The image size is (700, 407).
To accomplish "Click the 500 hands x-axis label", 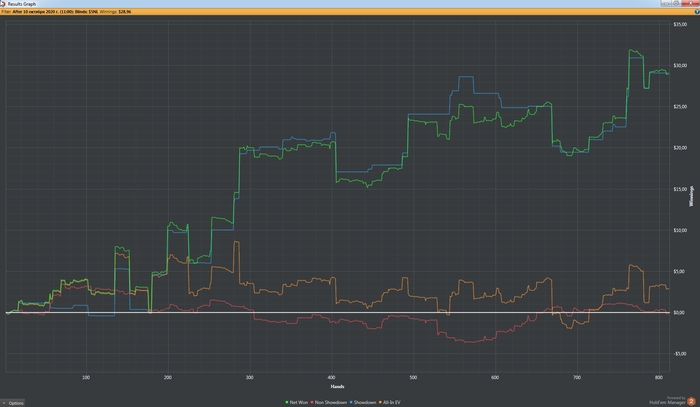I will pos(413,378).
